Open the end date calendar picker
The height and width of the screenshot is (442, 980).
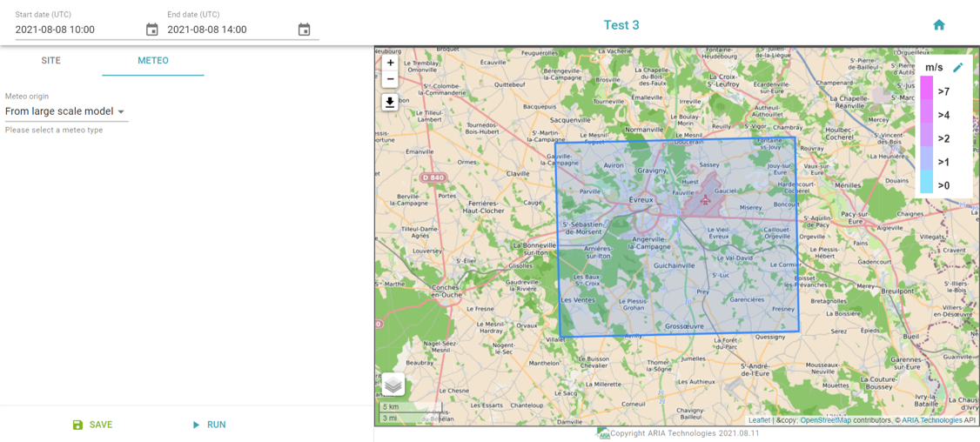click(304, 30)
